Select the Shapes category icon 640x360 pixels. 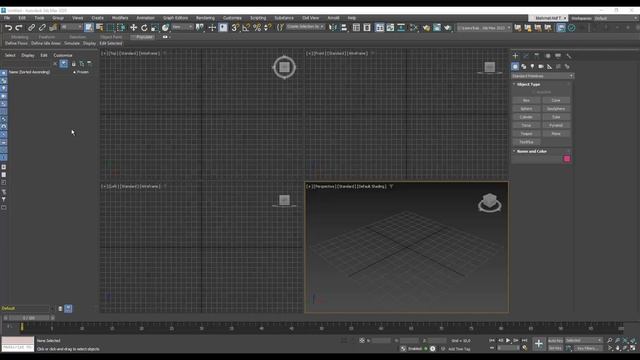(524, 67)
